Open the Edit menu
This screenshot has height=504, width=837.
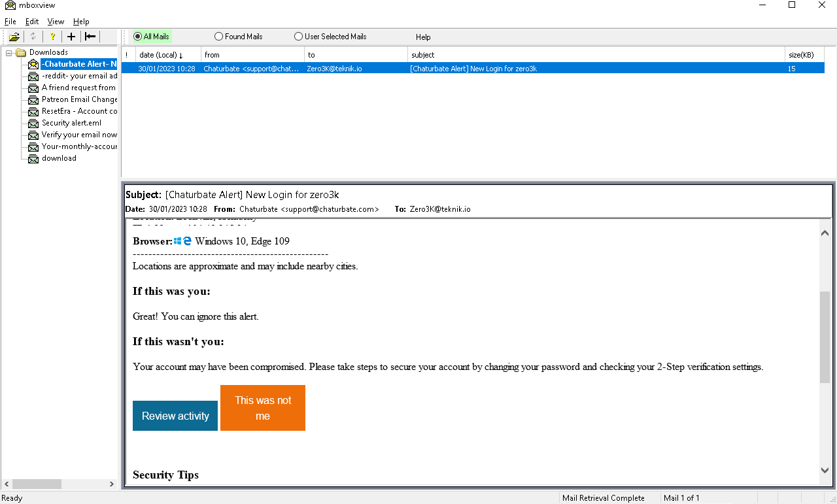(31, 21)
